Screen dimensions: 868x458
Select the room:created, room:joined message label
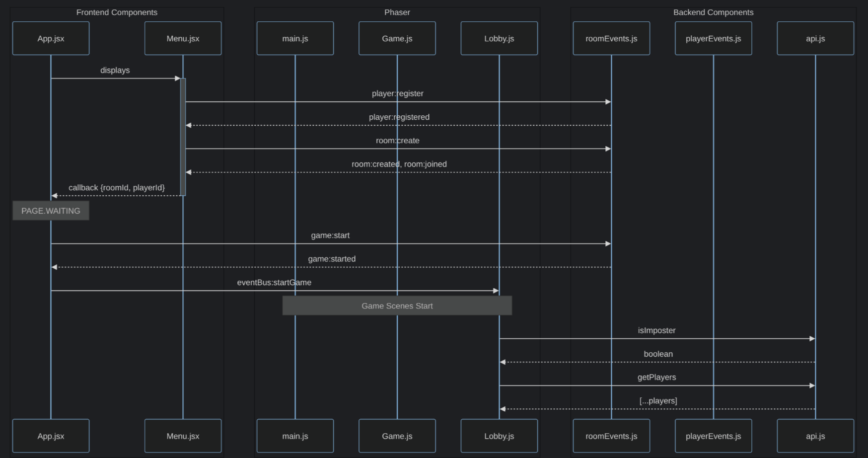pos(399,164)
